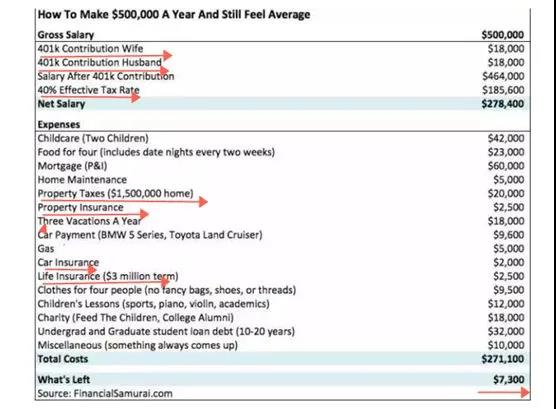This screenshot has height=409, width=556.
Task: Click the Childcare (Two Children) row
Action: (x=283, y=138)
